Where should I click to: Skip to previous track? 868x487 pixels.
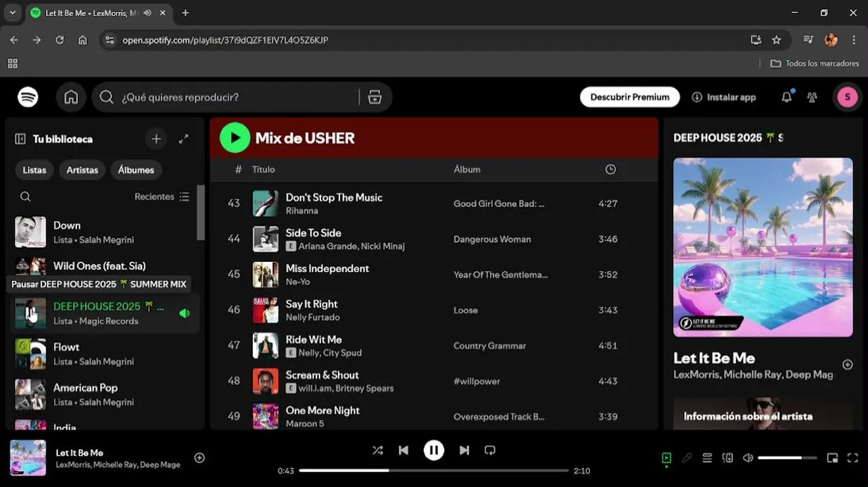tap(403, 450)
